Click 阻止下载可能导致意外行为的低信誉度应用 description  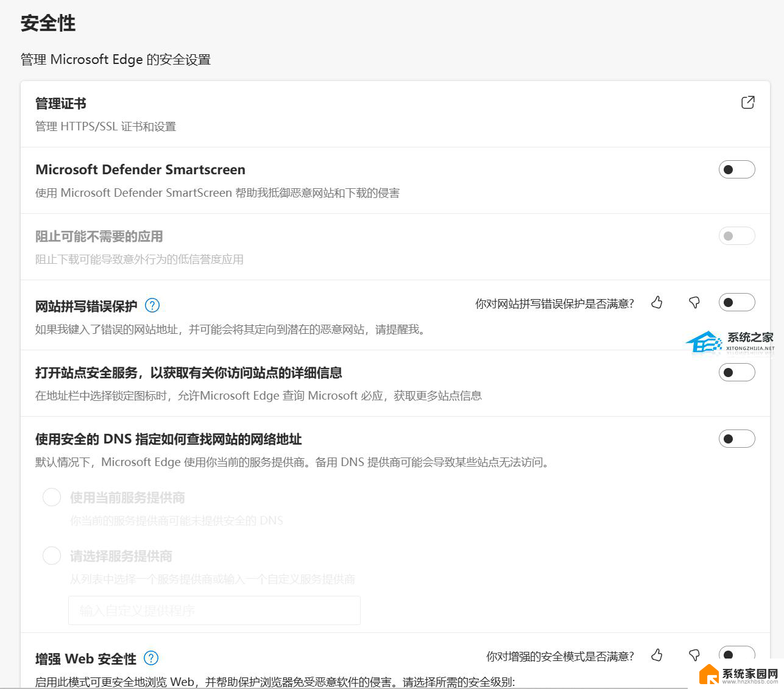pyautogui.click(x=139, y=260)
